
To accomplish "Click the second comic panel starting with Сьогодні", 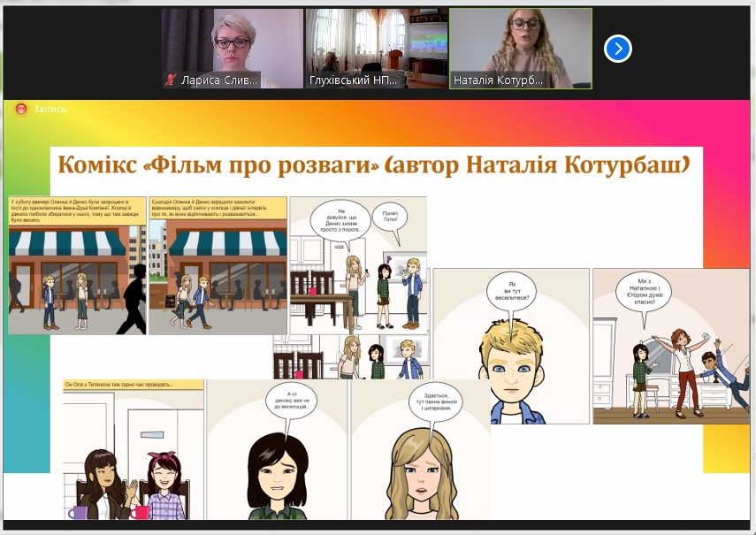I will pos(218,265).
